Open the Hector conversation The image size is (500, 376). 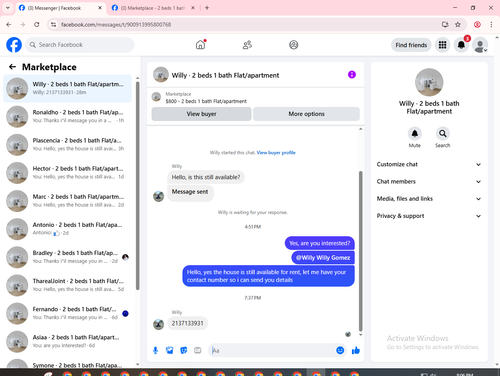(67, 173)
